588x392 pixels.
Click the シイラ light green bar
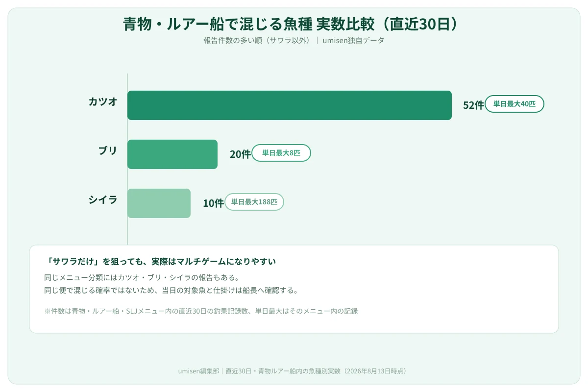[x=159, y=203]
